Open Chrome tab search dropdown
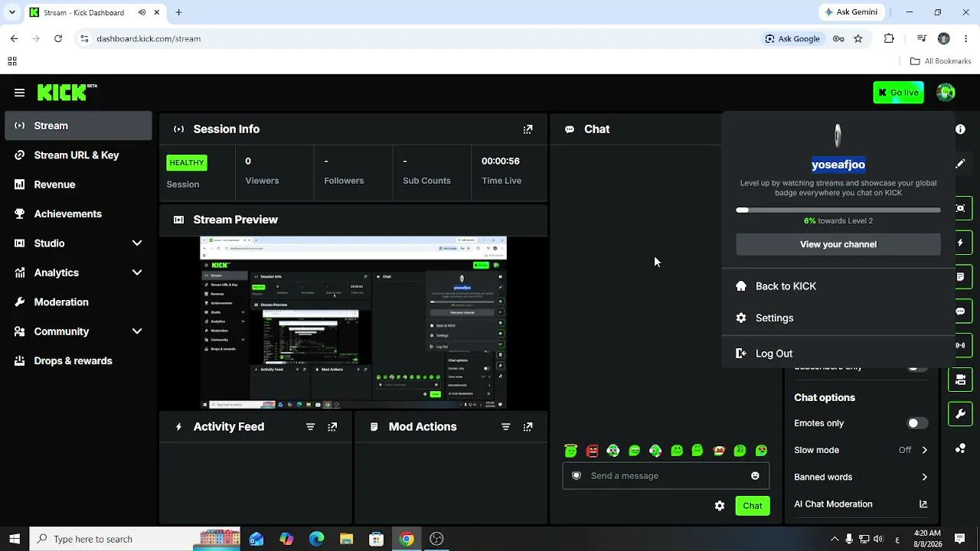980x551 pixels. pos(12,12)
